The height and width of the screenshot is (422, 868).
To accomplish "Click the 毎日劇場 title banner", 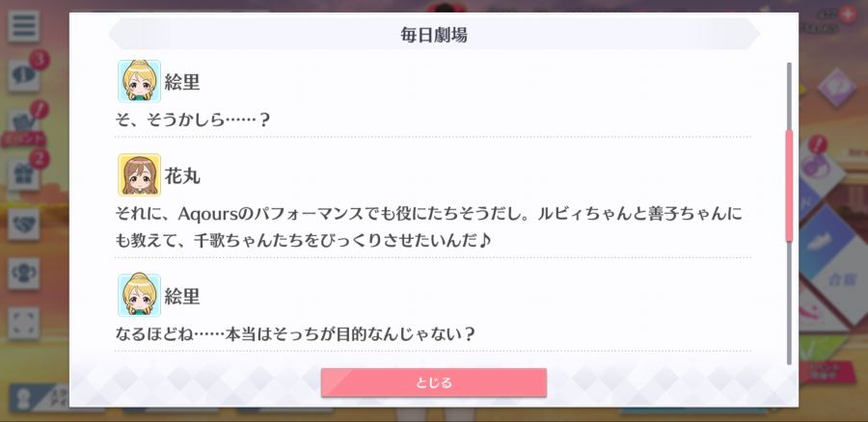I will coord(433,35).
